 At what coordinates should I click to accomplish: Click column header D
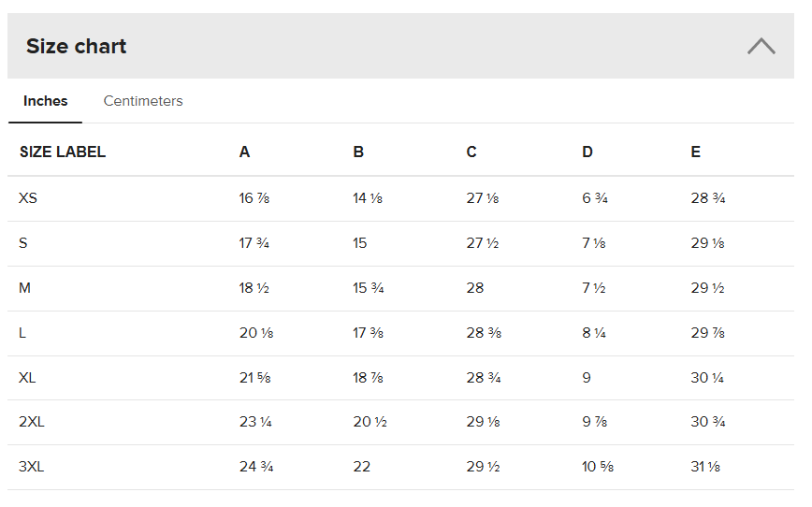point(587,152)
